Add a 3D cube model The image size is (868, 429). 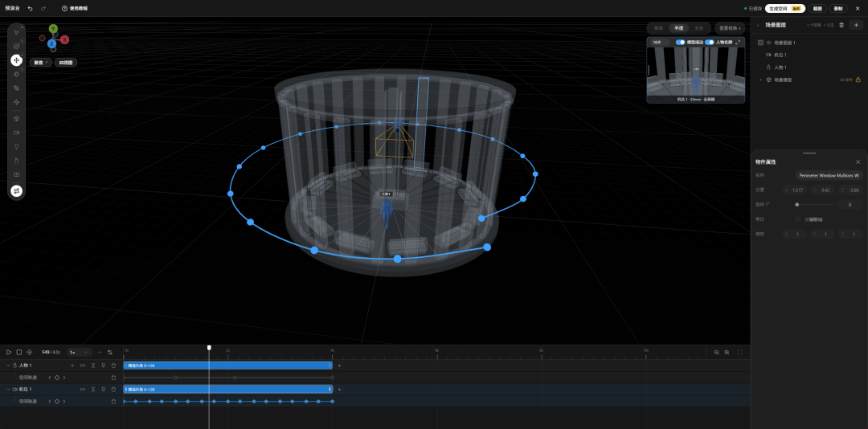(17, 118)
